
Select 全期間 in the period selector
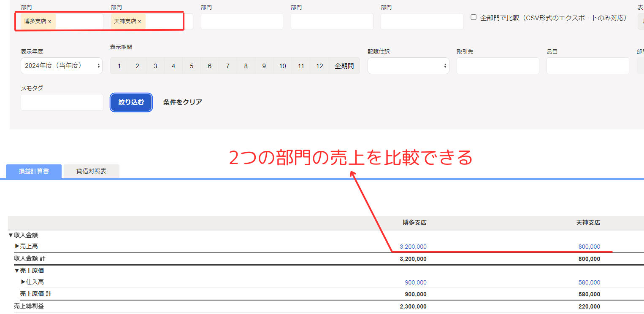click(344, 66)
